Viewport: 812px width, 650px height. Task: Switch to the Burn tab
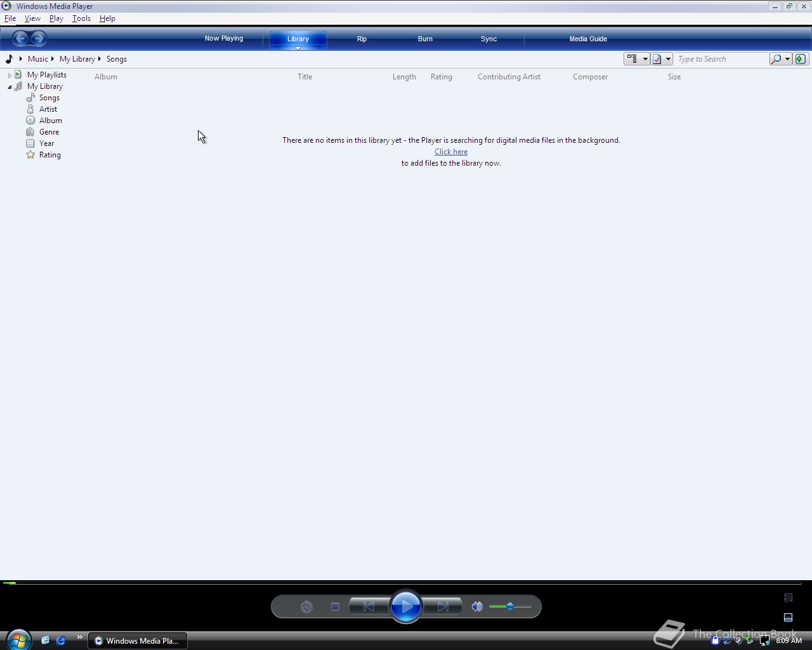click(425, 39)
